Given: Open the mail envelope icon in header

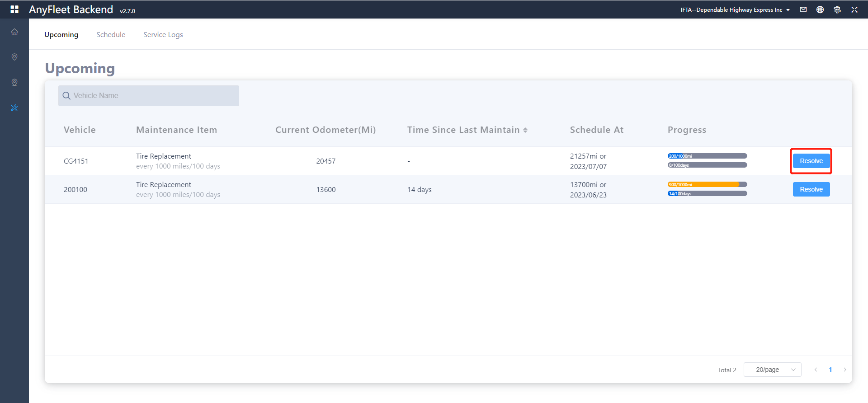Looking at the screenshot, I should (803, 9).
